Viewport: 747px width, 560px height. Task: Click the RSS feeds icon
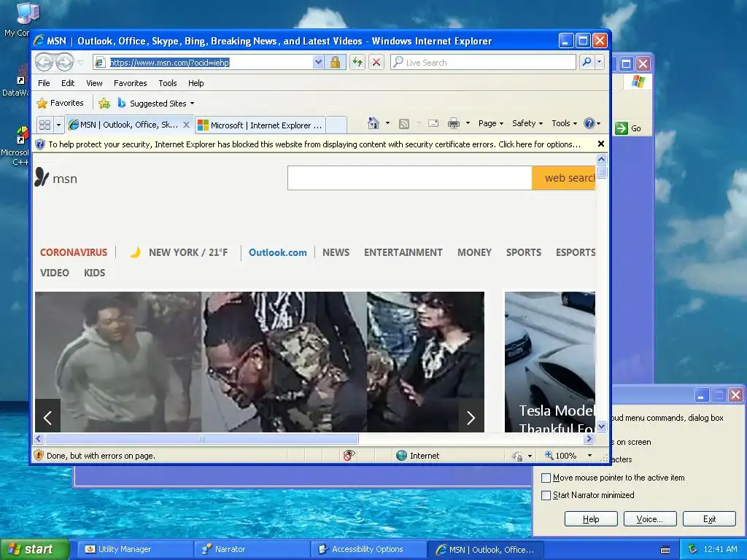coord(404,124)
